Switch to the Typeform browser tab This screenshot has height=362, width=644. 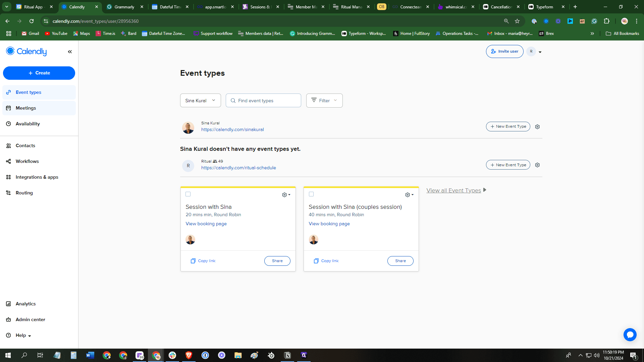[x=544, y=7]
